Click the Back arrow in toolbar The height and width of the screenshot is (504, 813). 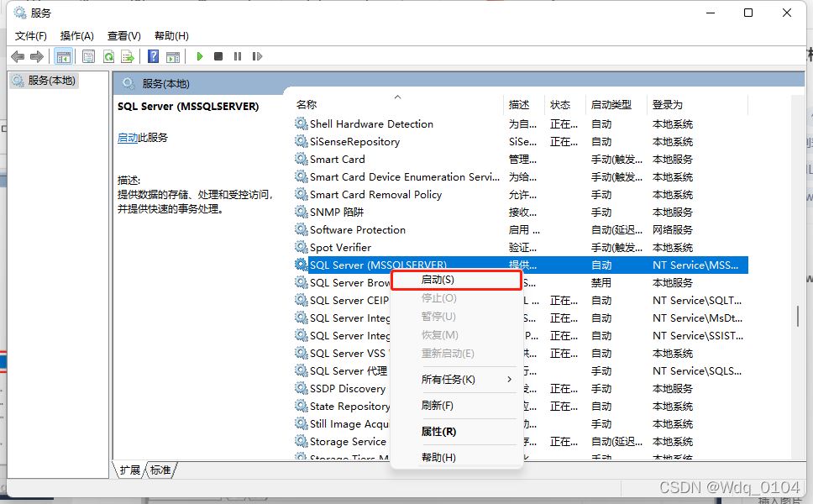(x=18, y=56)
